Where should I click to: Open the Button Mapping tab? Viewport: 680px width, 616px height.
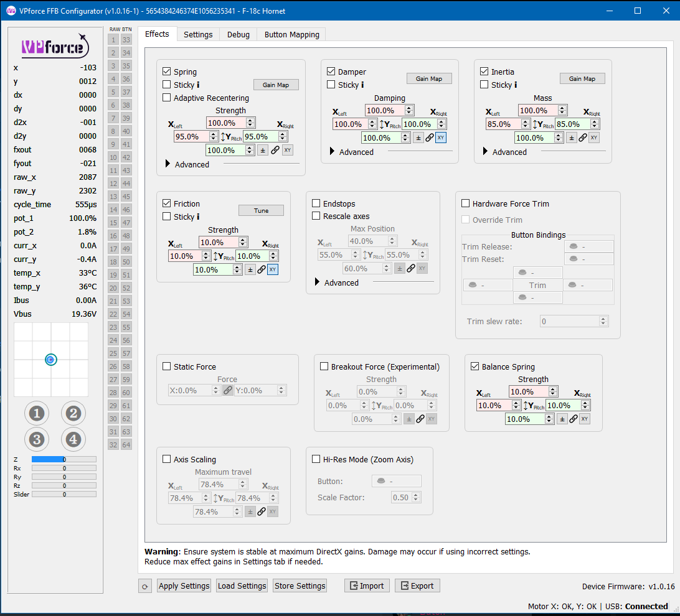pyautogui.click(x=292, y=35)
